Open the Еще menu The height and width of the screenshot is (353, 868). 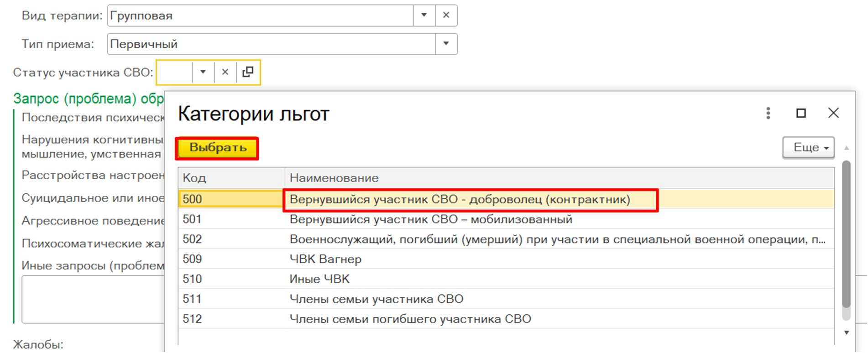click(808, 148)
